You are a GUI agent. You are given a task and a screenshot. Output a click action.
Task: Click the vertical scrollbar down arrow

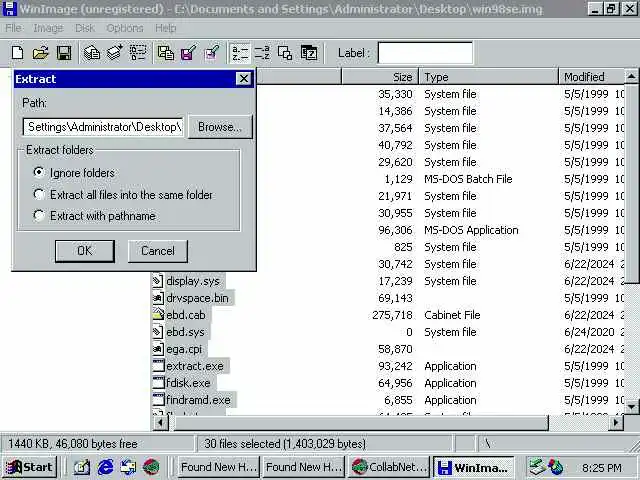pos(632,406)
